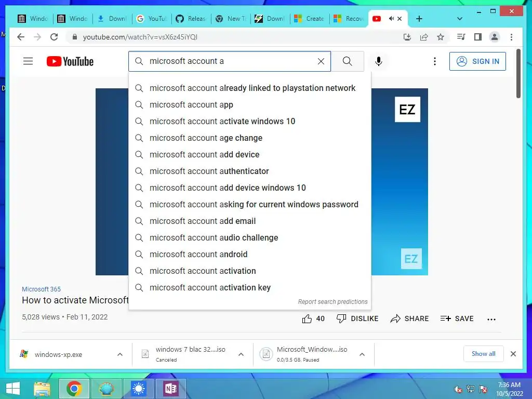
Task: Open the Microsoft 365 hashtag link
Action: pyautogui.click(x=42, y=289)
